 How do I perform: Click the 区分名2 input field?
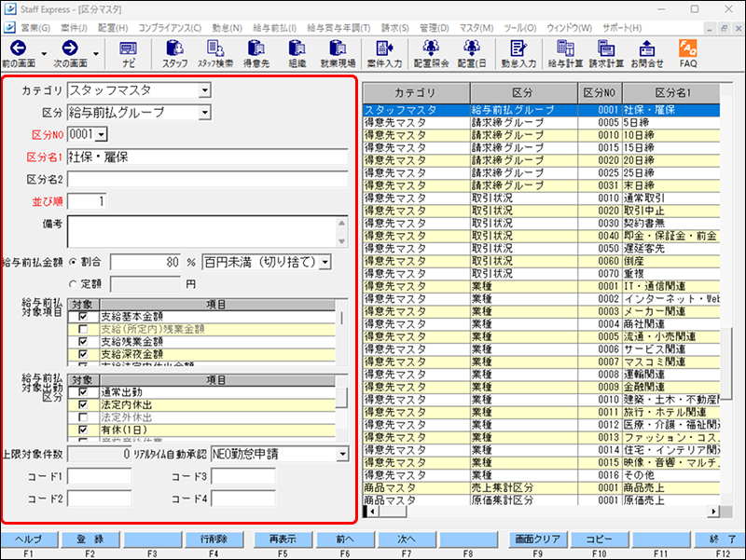pyautogui.click(x=207, y=179)
